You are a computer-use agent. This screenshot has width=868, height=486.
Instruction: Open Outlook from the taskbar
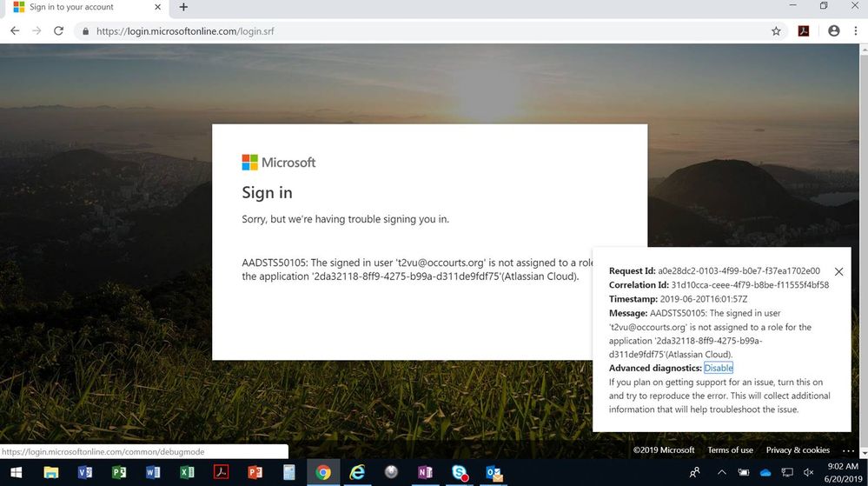click(494, 472)
